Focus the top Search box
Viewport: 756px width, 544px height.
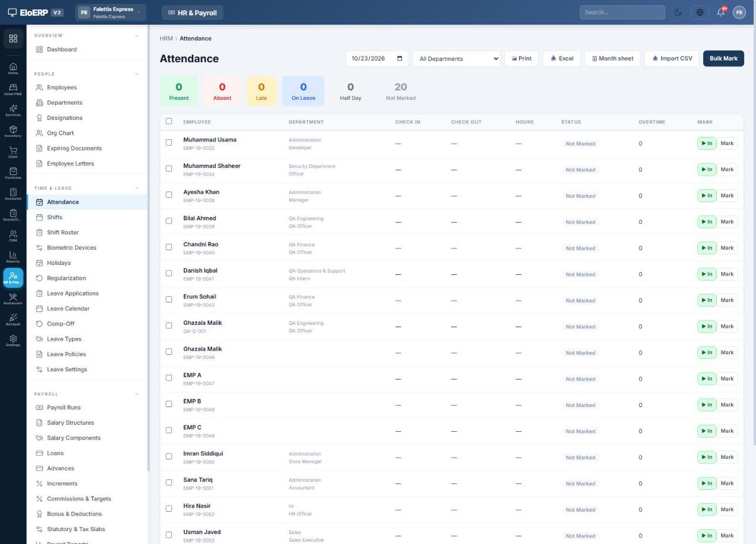pos(622,12)
